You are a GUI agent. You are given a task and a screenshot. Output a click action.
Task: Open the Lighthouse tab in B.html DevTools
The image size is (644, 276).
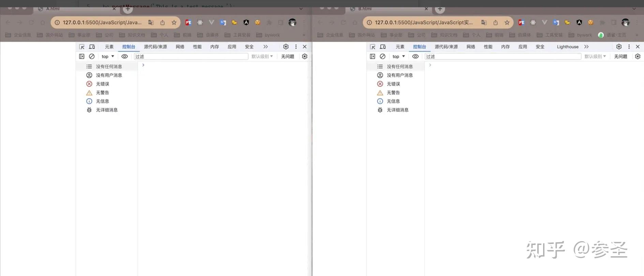point(568,47)
